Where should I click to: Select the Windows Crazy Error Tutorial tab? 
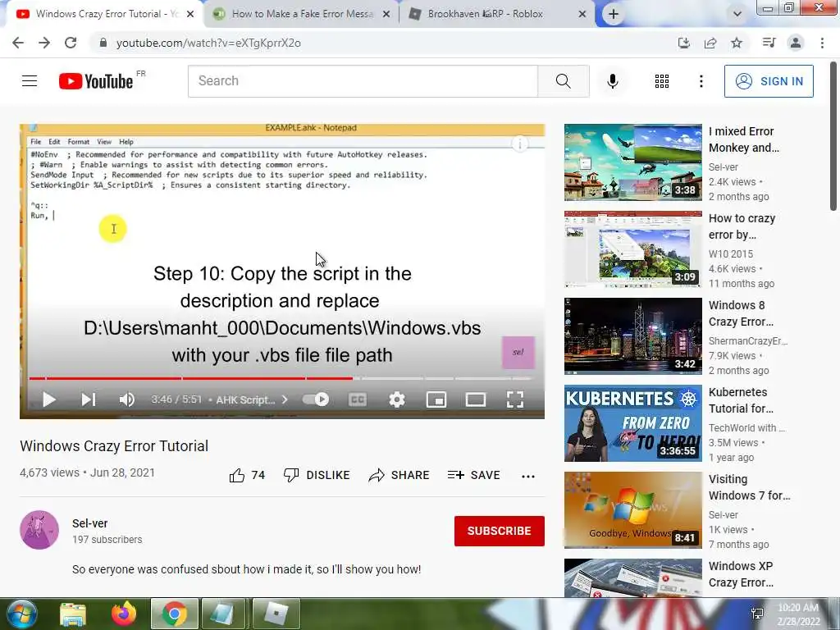[107, 14]
